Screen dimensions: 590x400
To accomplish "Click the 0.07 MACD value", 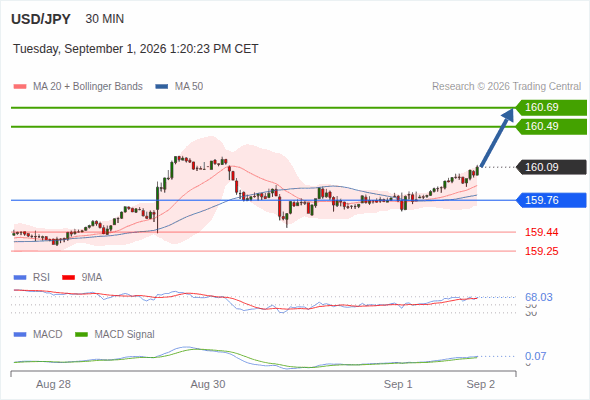I will tap(535, 356).
